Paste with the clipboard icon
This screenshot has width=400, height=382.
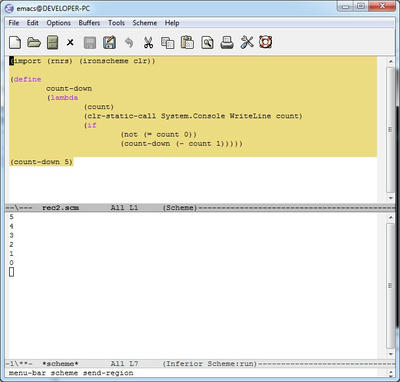pyautogui.click(x=187, y=42)
